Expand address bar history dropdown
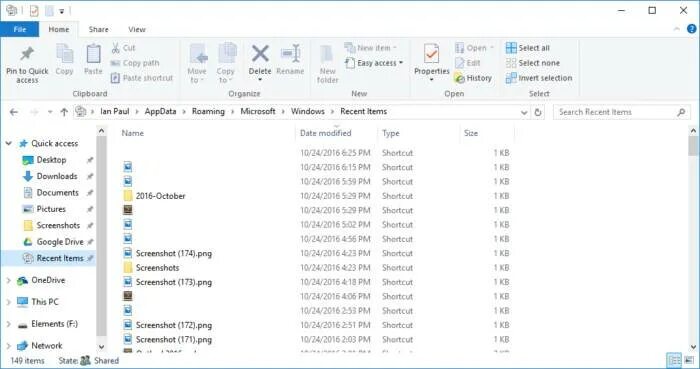This screenshot has height=369, width=700. pyautogui.click(x=524, y=112)
